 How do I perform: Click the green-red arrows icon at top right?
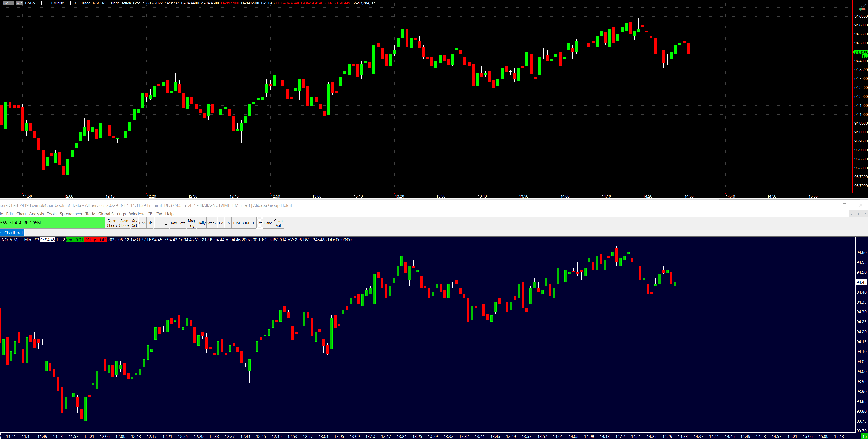(x=862, y=9)
